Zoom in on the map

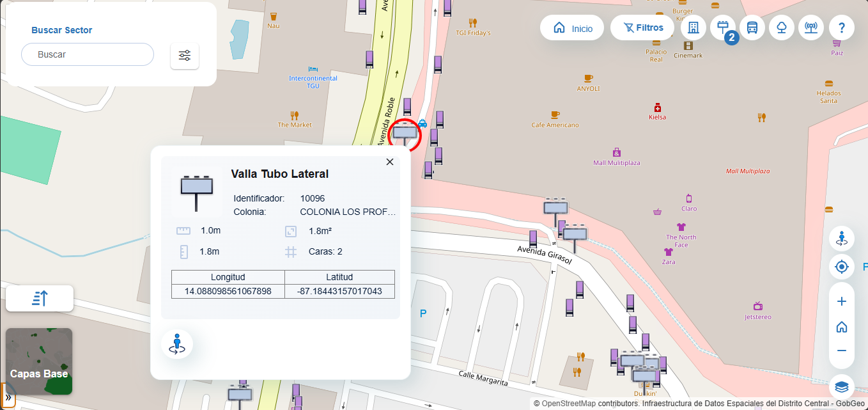pos(842,301)
